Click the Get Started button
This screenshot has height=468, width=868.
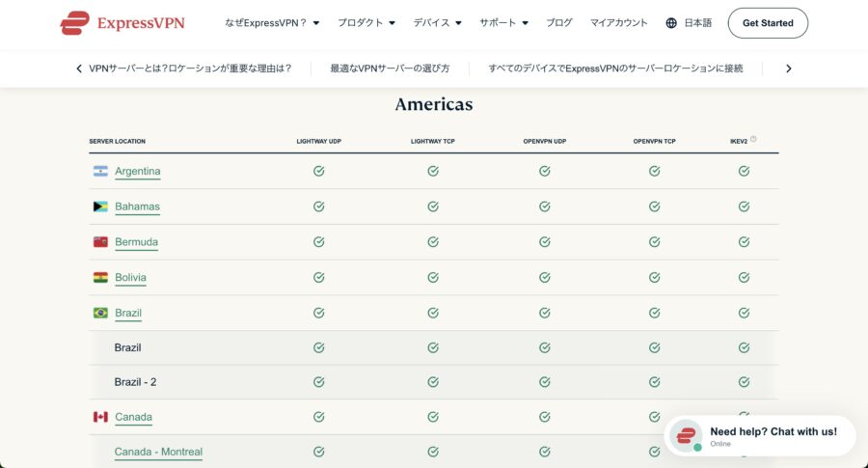coord(768,23)
